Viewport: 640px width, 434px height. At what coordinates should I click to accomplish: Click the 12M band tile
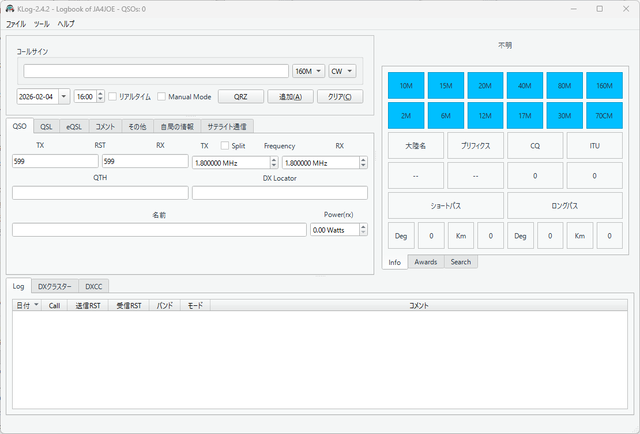[485, 116]
